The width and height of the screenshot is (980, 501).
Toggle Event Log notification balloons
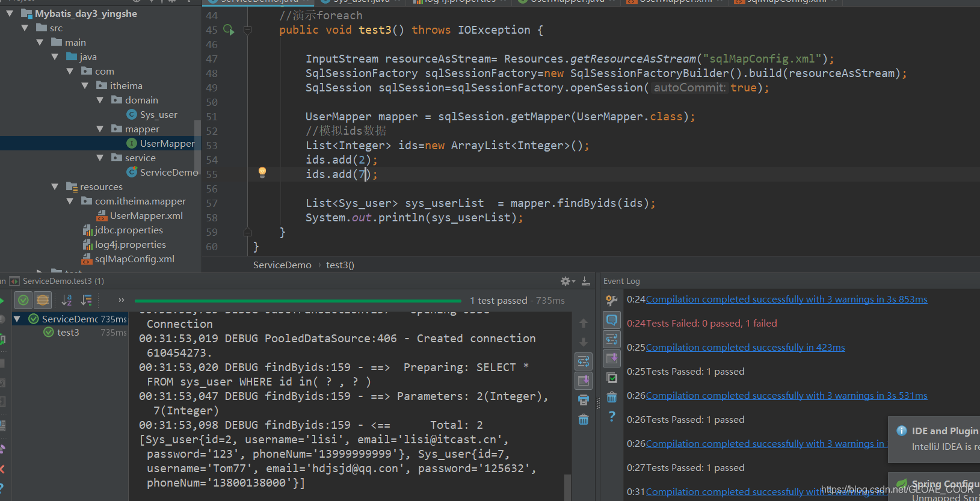click(x=612, y=320)
